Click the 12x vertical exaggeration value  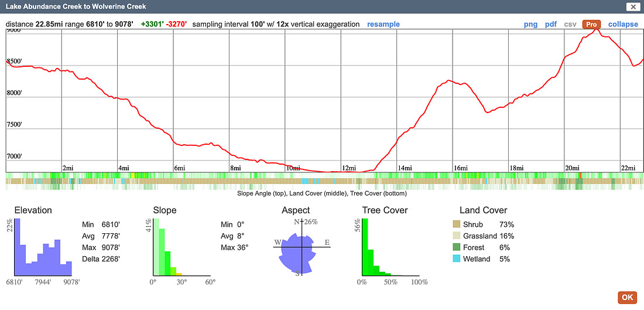282,24
